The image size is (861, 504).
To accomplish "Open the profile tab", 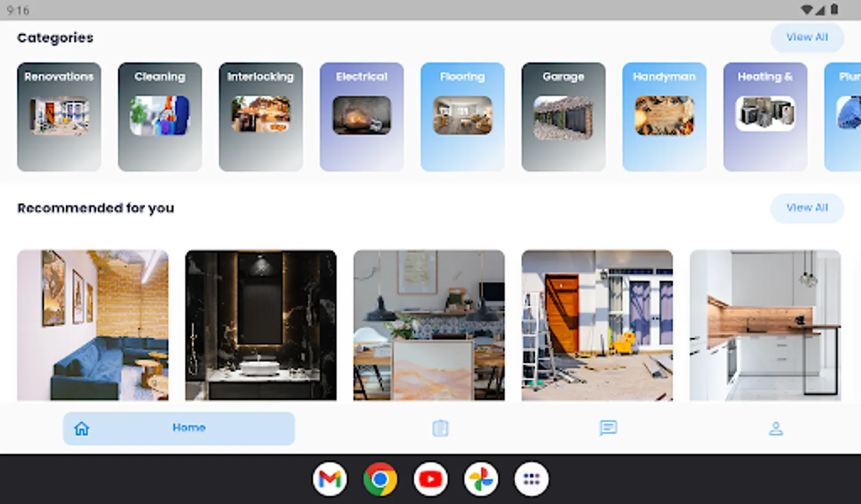I will (776, 428).
